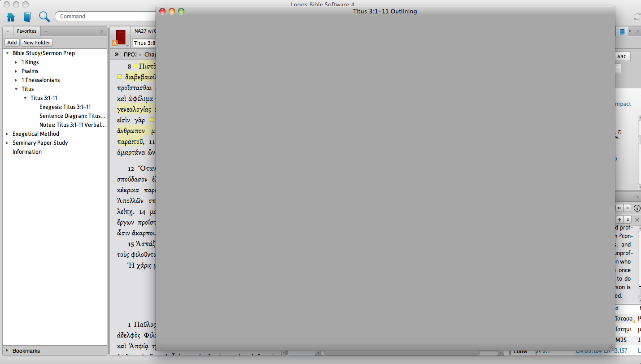Viewport: 641px width, 364px height.
Task: Click Greek word παραιτοῦ in NA27 text
Action: pyautogui.click(x=130, y=141)
